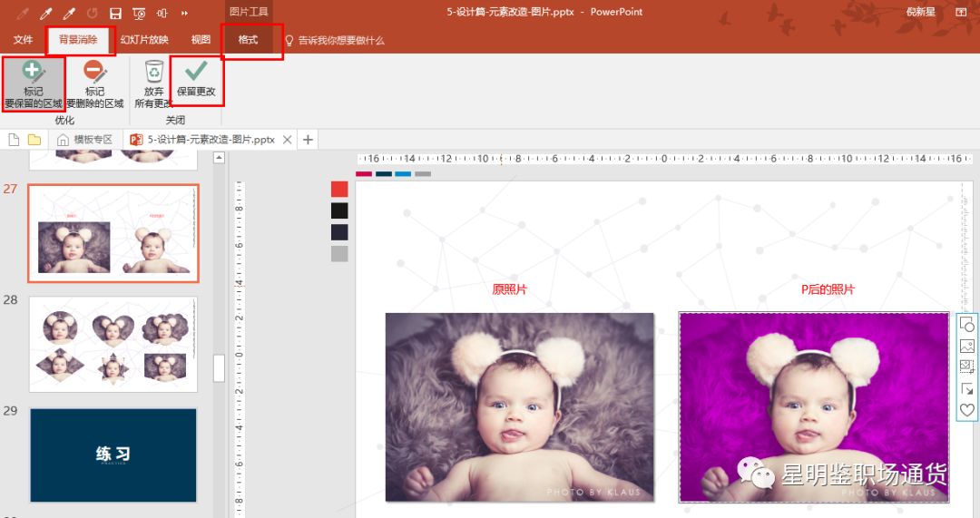Open the yellow folder icon in the tab bar
Screen dimensions: 980x518
click(x=34, y=140)
